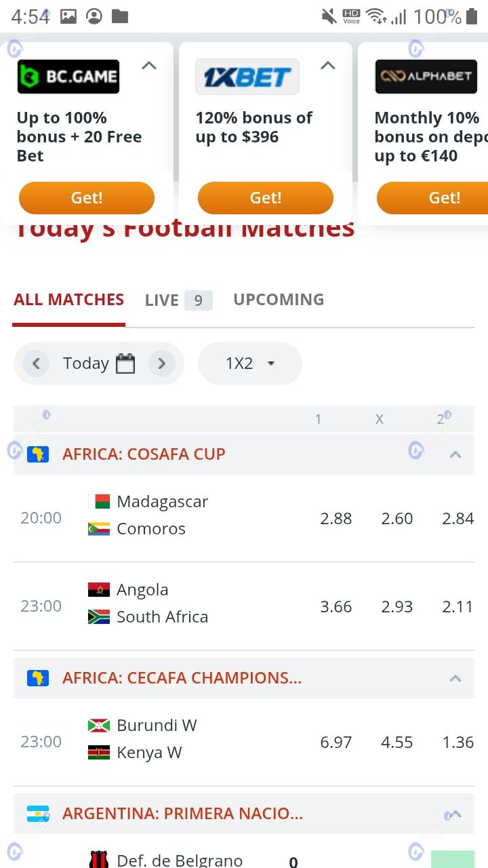Collapse the BC.GAME offer card

tap(148, 66)
